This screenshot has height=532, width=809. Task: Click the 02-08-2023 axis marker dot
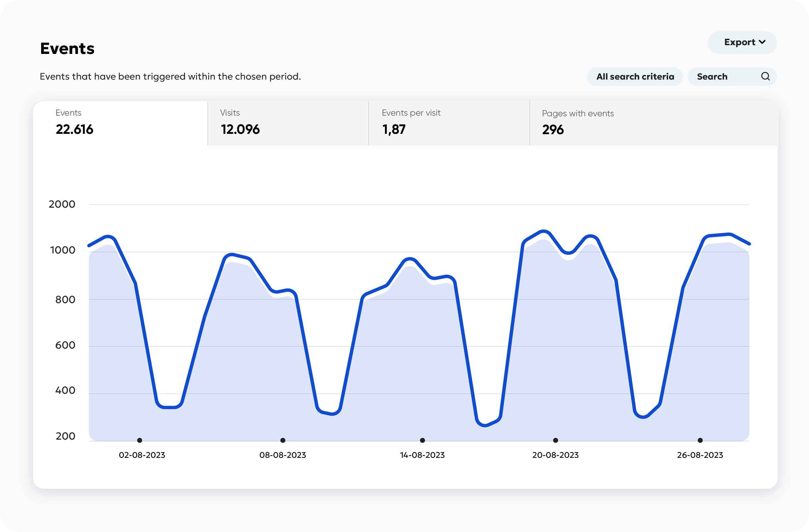(140, 440)
